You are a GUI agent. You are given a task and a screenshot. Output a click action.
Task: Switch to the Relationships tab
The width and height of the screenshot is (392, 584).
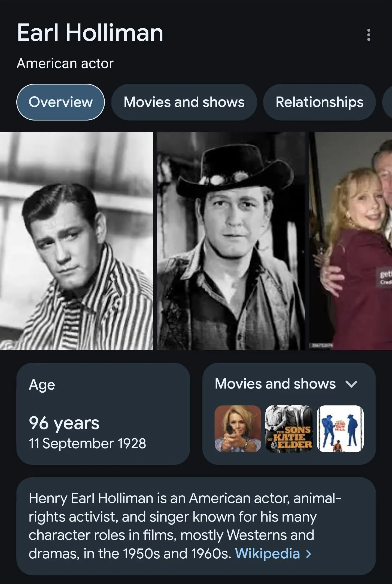coord(319,102)
